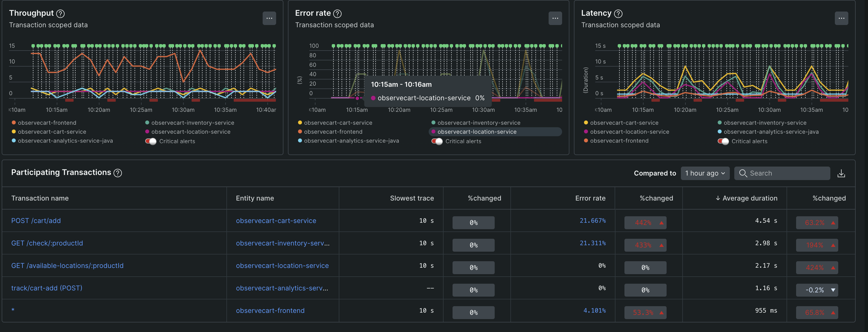Click Participating Transactions help icon
This screenshot has height=332, width=868.
(x=118, y=173)
